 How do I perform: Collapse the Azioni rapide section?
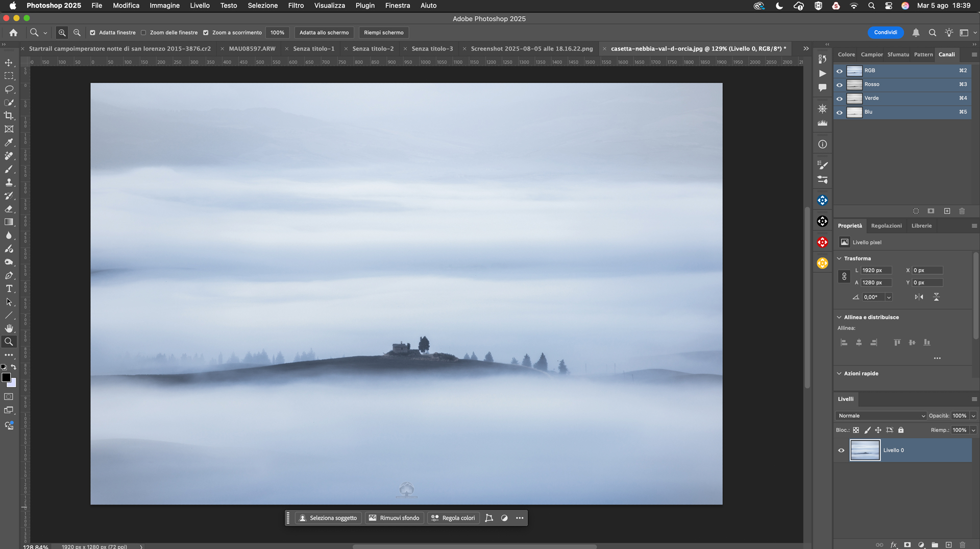coord(839,373)
